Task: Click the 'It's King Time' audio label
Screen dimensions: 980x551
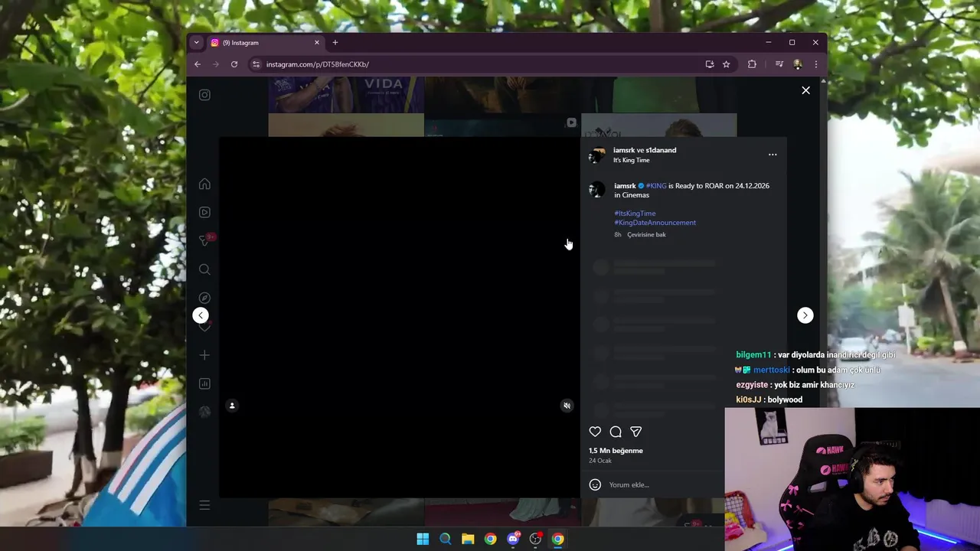Action: coord(631,160)
